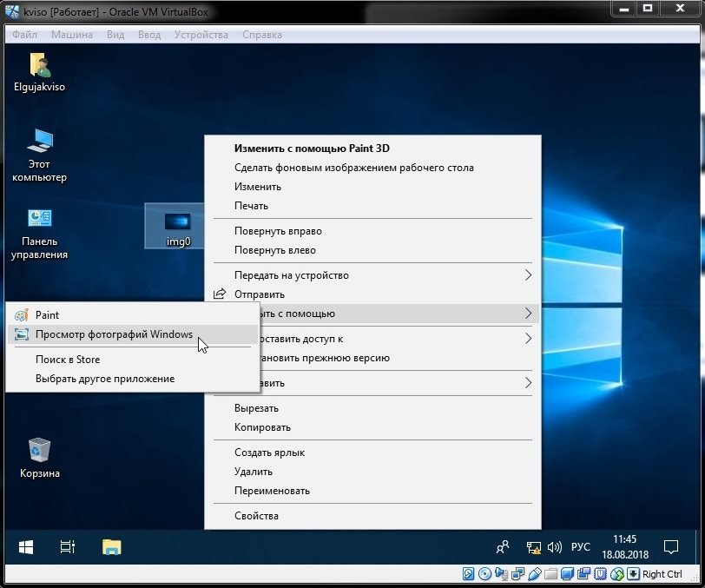The width and height of the screenshot is (705, 588).
Task: Choose Вырезать from the context menu
Action: [x=372, y=408]
